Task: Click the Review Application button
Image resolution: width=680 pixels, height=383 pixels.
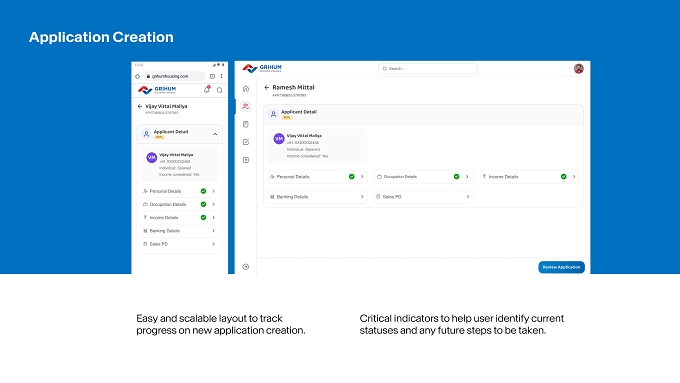Action: click(x=561, y=267)
